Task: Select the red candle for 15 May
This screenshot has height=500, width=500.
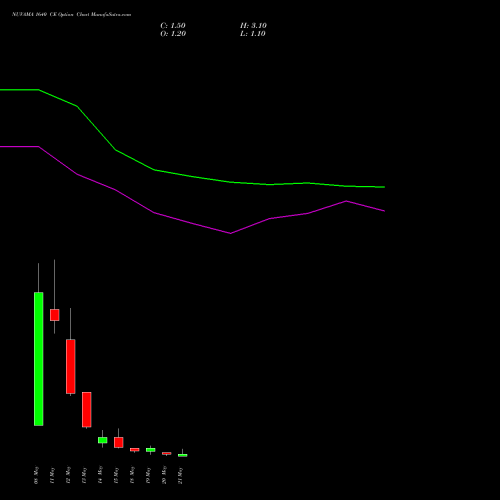Action: tap(119, 442)
